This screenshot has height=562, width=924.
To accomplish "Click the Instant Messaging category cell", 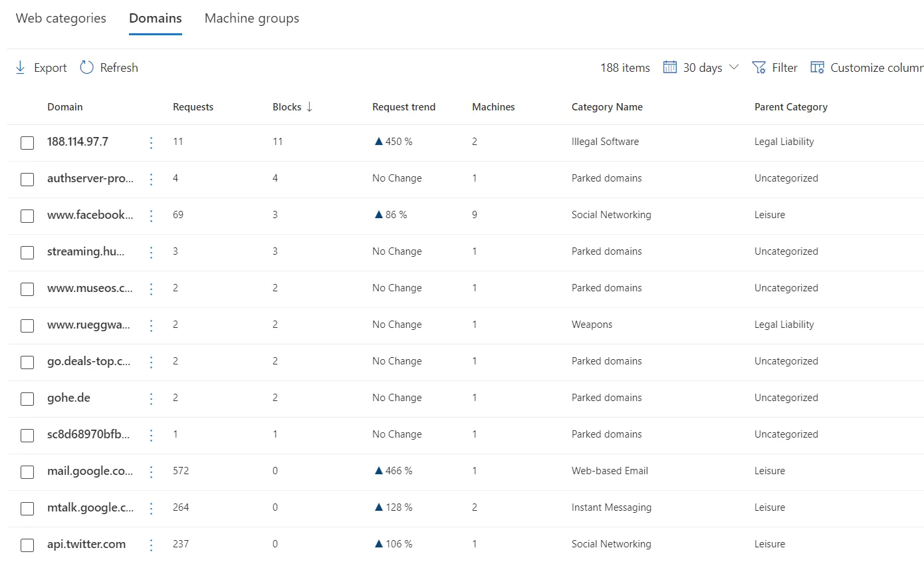I will [612, 507].
